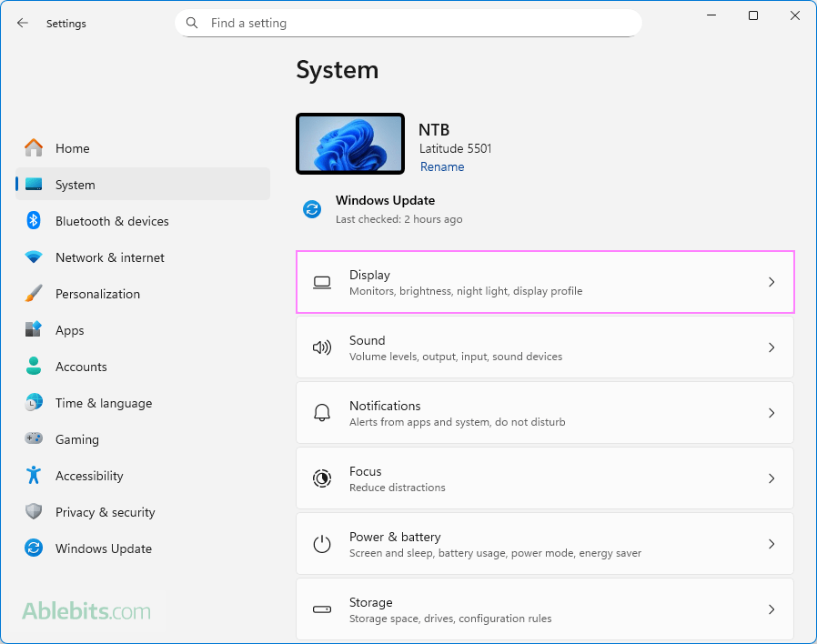Viewport: 817px width, 644px height.
Task: Click the Apps icon in sidebar
Action: (34, 329)
